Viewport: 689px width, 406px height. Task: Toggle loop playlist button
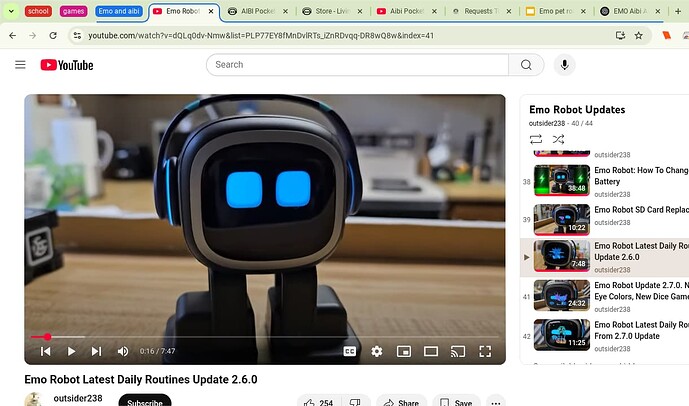pos(536,139)
